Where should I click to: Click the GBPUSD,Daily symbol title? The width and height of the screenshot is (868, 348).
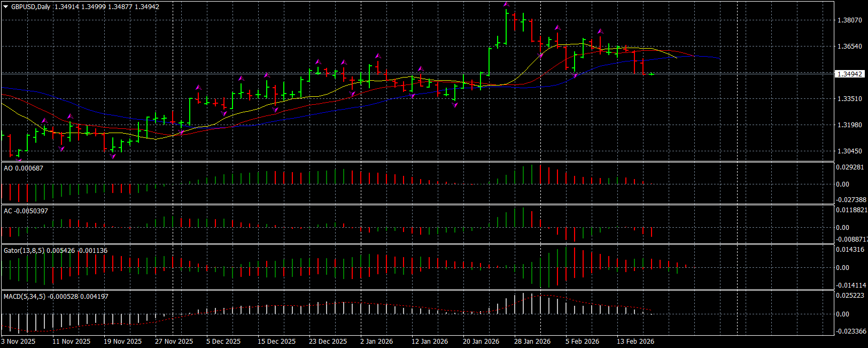(x=30, y=7)
